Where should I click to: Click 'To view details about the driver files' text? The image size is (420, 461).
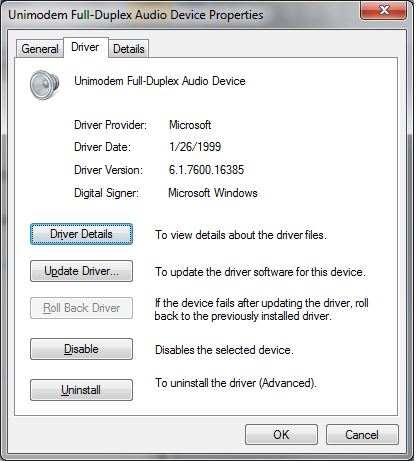click(241, 235)
